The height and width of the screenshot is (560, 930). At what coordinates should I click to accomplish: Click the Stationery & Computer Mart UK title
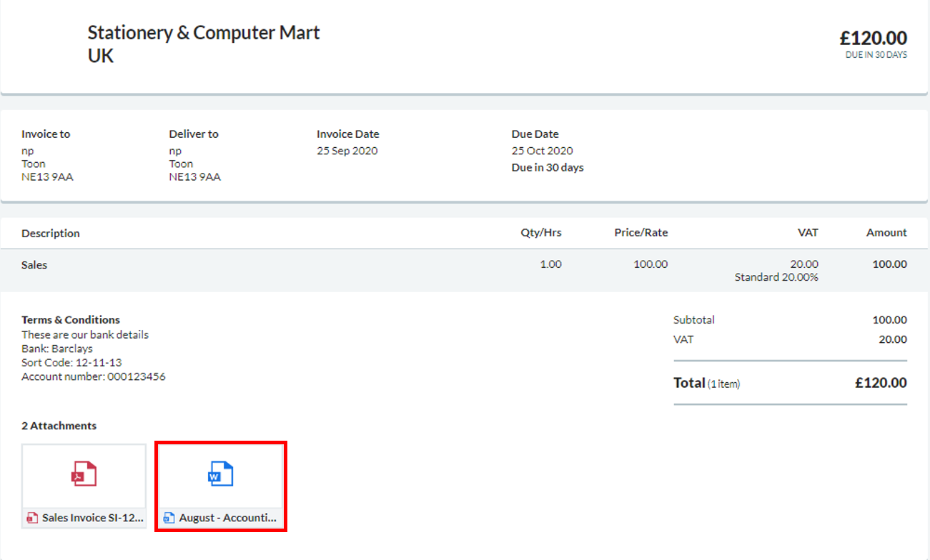tap(204, 44)
